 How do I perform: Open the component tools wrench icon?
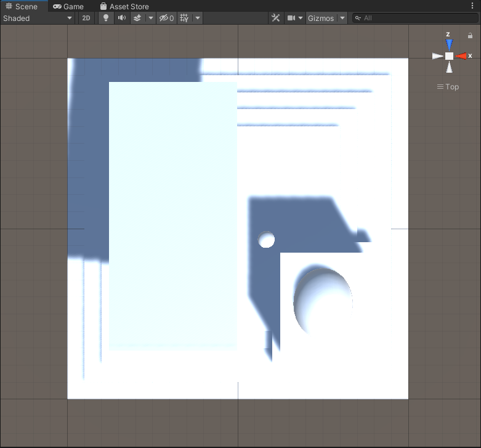click(275, 18)
